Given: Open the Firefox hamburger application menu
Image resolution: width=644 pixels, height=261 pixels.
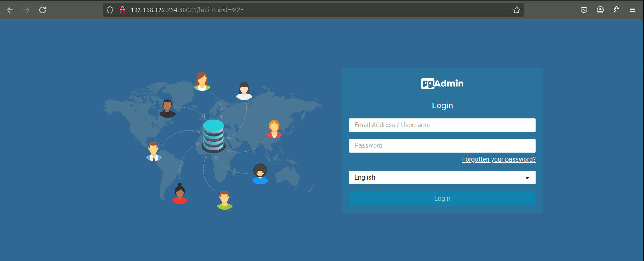Looking at the screenshot, I should 632,10.
